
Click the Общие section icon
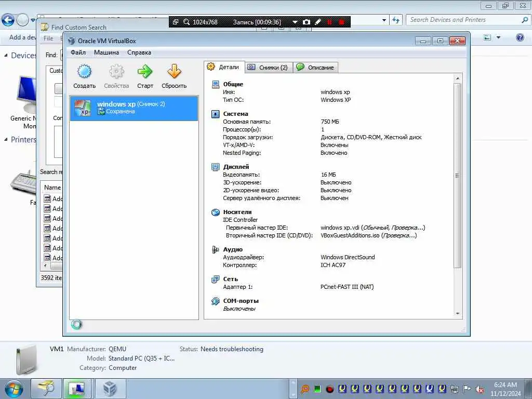(x=216, y=85)
